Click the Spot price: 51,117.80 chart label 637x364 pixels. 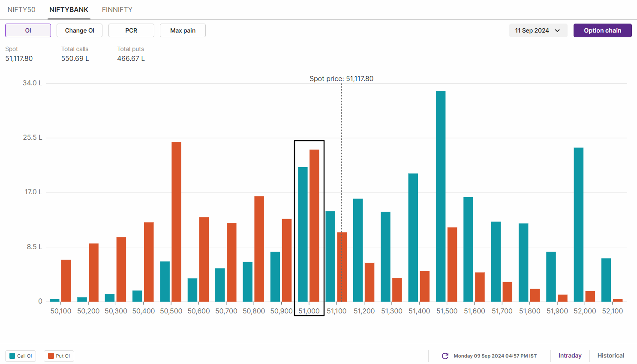click(341, 78)
